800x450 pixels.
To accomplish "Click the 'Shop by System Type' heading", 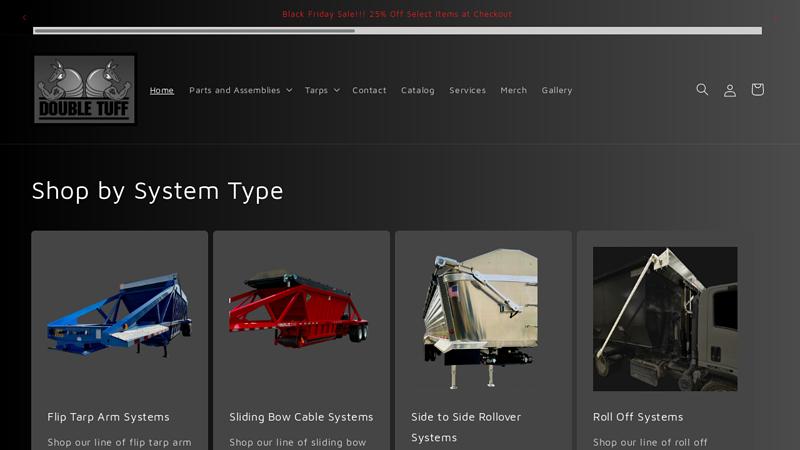I will pyautogui.click(x=157, y=191).
